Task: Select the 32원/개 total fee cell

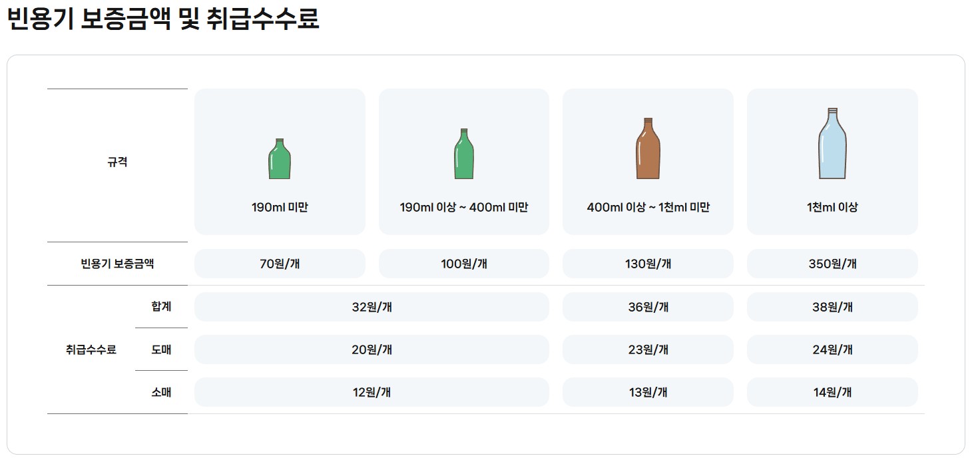Action: pos(371,306)
